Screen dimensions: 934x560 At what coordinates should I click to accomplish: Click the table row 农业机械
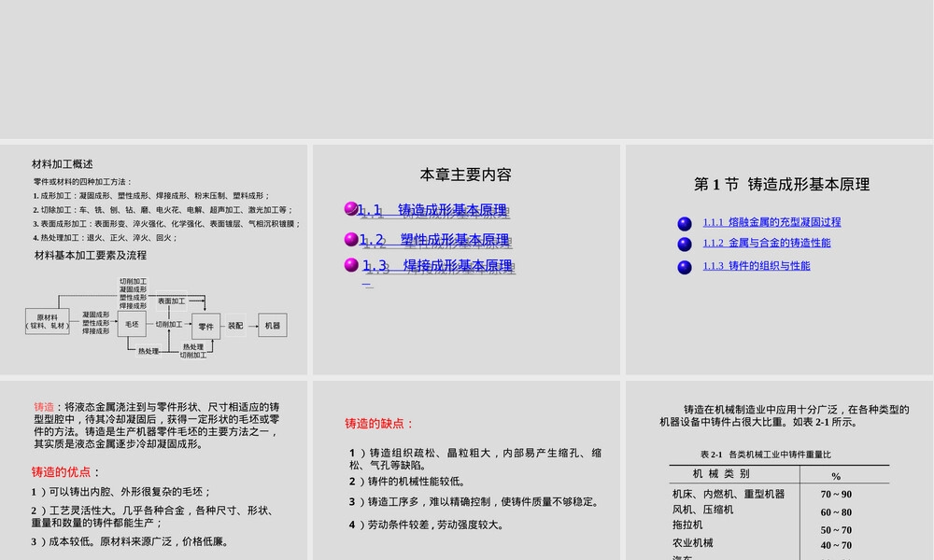tap(692, 543)
